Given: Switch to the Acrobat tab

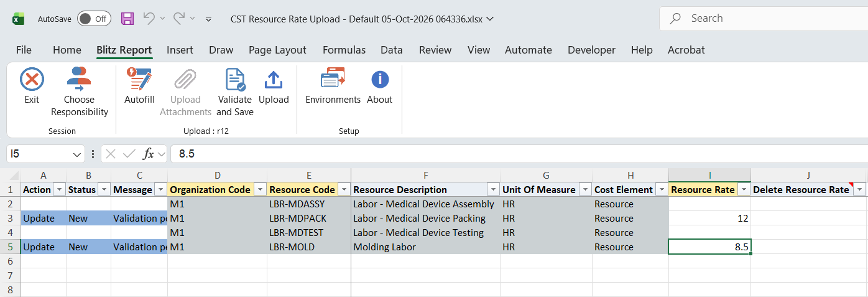Looking at the screenshot, I should coord(686,50).
